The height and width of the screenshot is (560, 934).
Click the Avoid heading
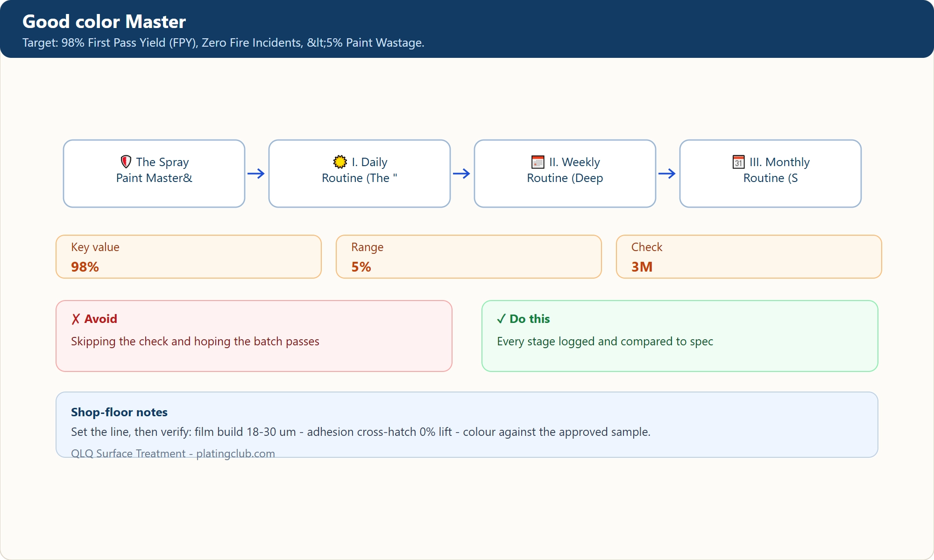(x=100, y=319)
